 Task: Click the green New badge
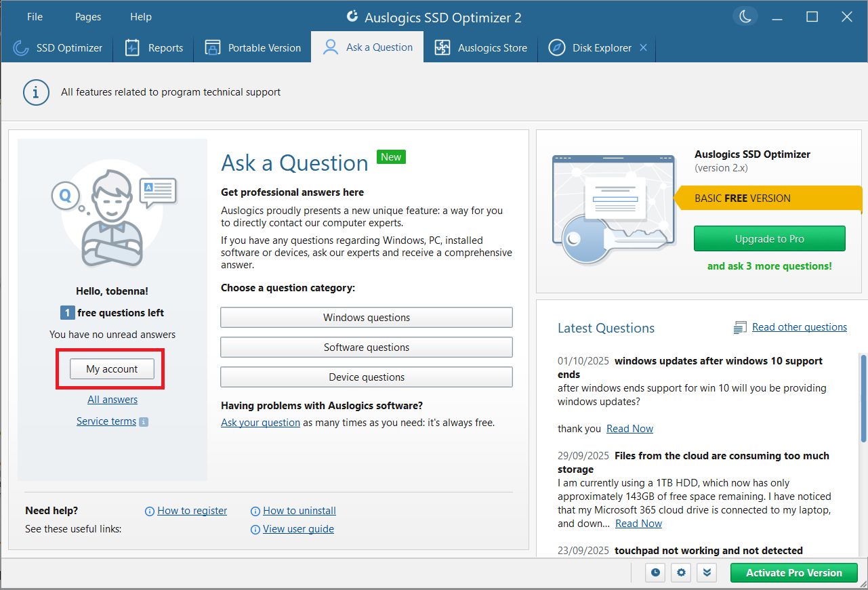(x=391, y=157)
